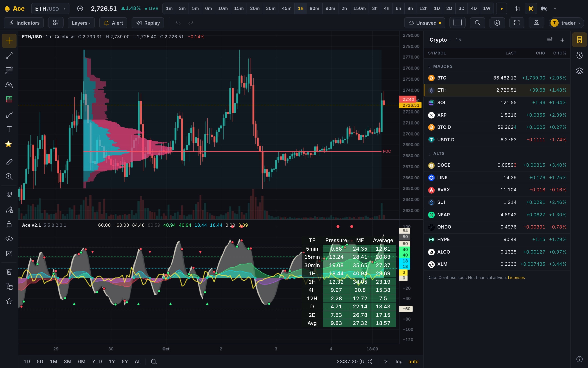Open the chart thumbnail sidebar tool

click(x=9, y=254)
